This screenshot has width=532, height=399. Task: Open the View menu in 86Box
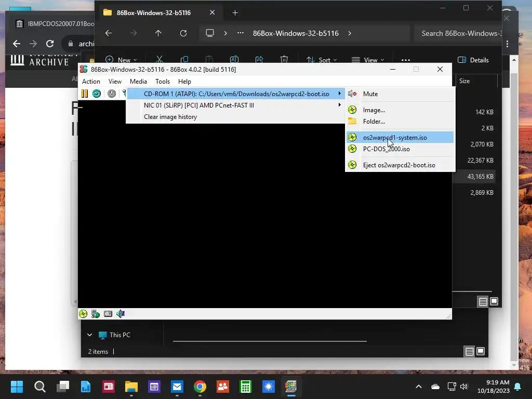115,82
